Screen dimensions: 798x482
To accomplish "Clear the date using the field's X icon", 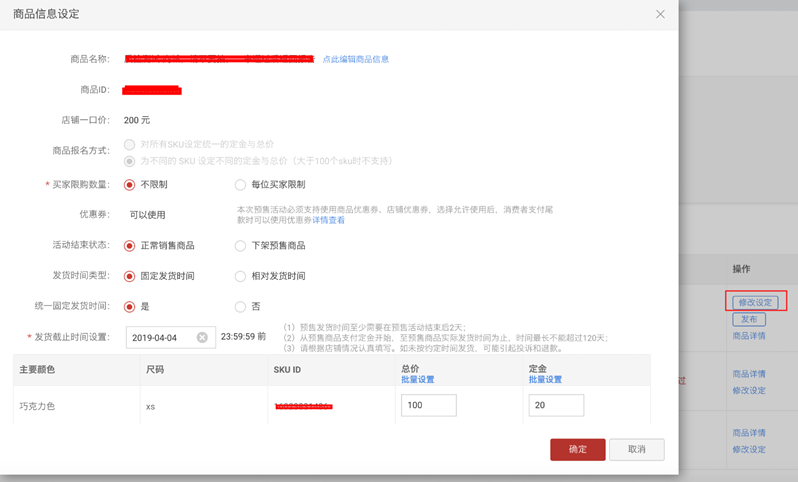I will [202, 338].
